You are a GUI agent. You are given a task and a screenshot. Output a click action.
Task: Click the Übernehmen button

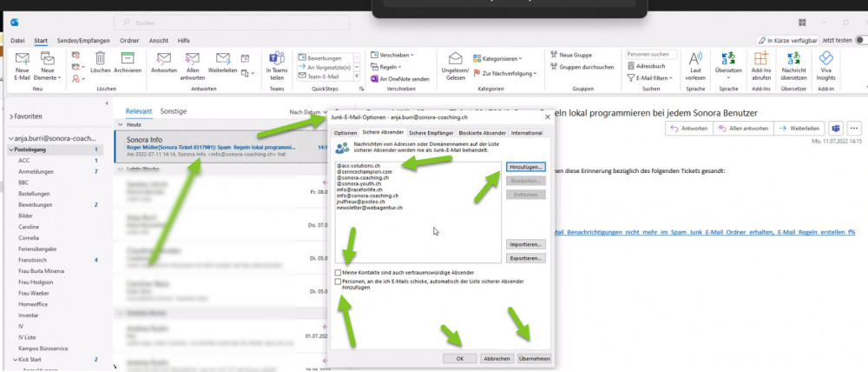(534, 359)
